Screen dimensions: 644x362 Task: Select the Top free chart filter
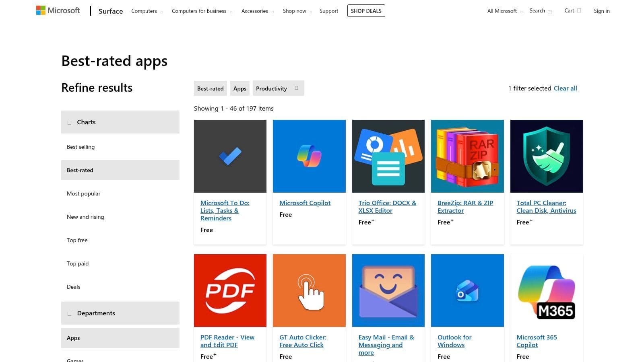[x=77, y=240]
